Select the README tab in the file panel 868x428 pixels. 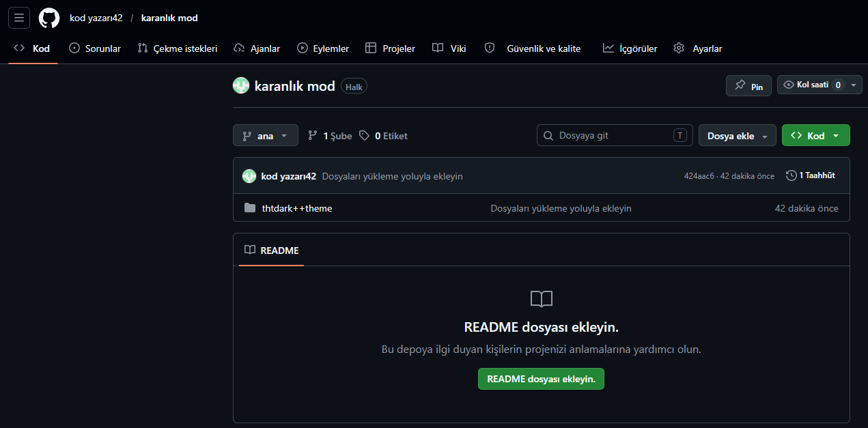point(272,251)
